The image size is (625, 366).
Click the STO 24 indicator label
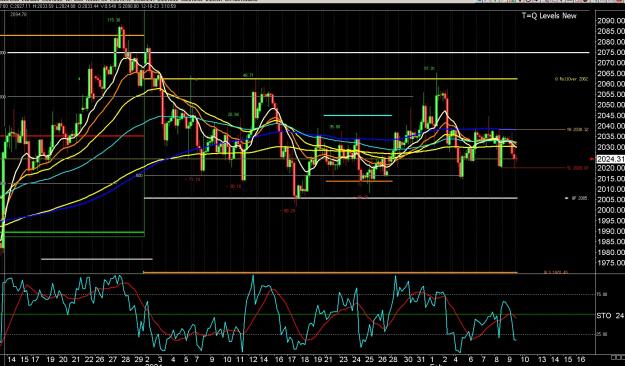coord(610,316)
